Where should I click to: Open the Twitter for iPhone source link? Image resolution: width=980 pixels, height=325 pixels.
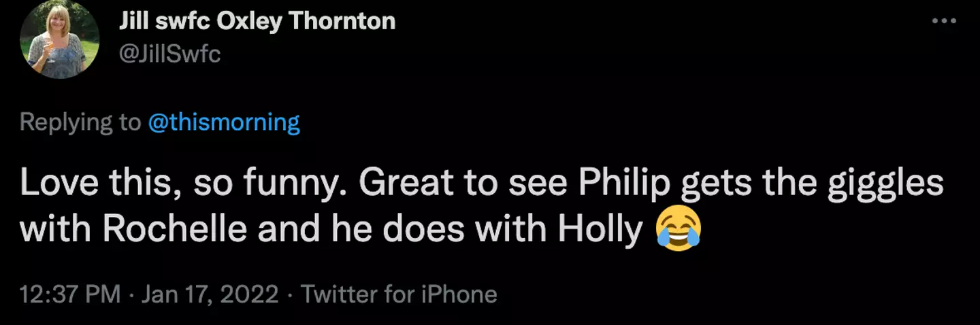(x=399, y=294)
